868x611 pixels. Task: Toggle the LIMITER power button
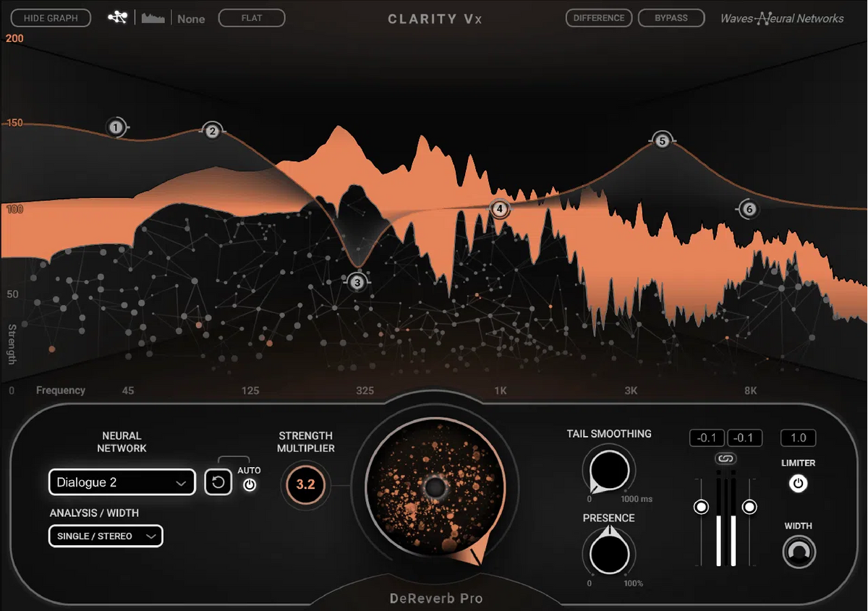point(798,484)
